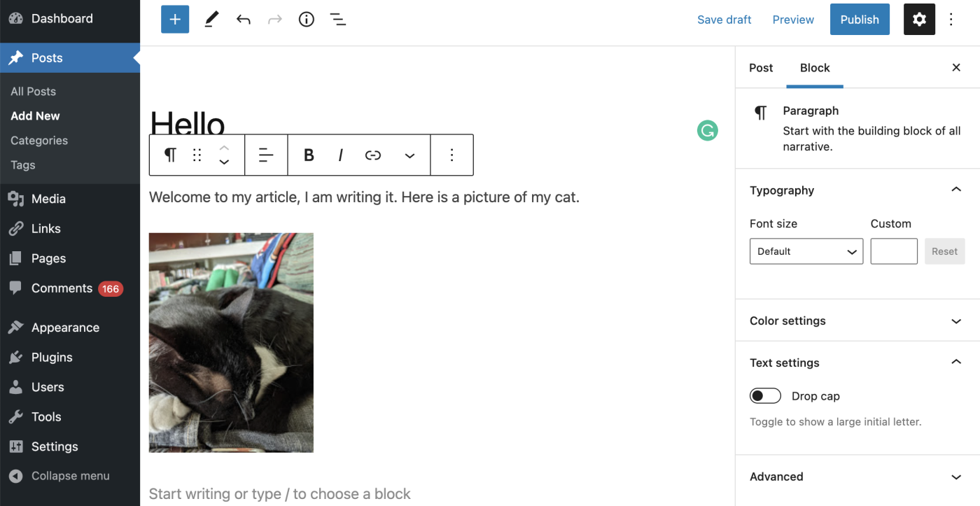Expand the Color settings panel
Screen dimensions: 980x506
(955, 321)
